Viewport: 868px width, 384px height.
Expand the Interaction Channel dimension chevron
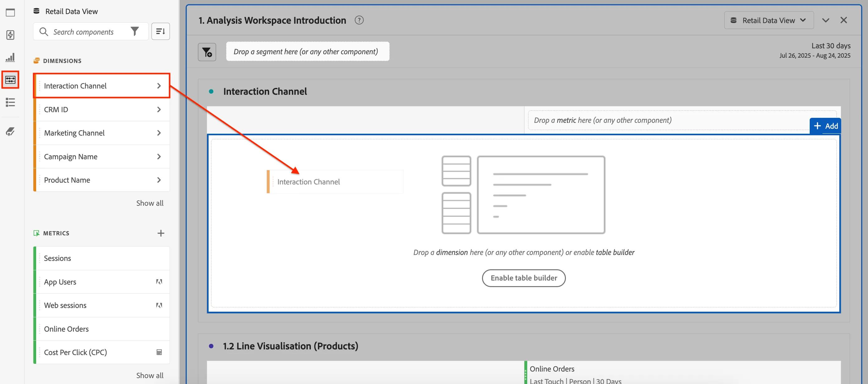tap(159, 86)
